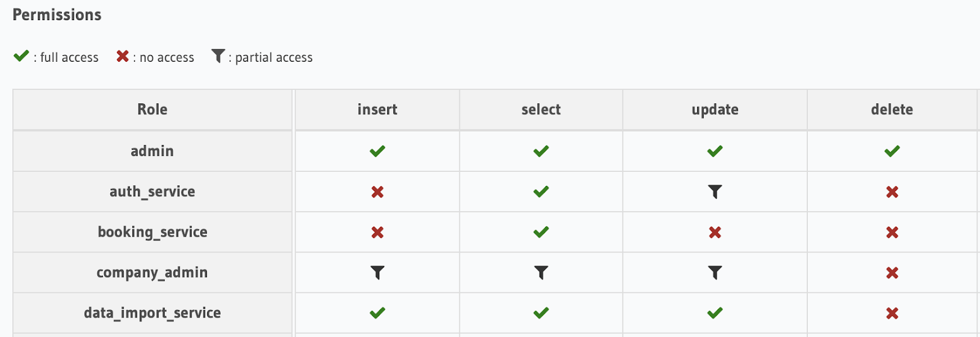This screenshot has width=980, height=337.
Task: Select the data_import_service role
Action: pos(153,313)
